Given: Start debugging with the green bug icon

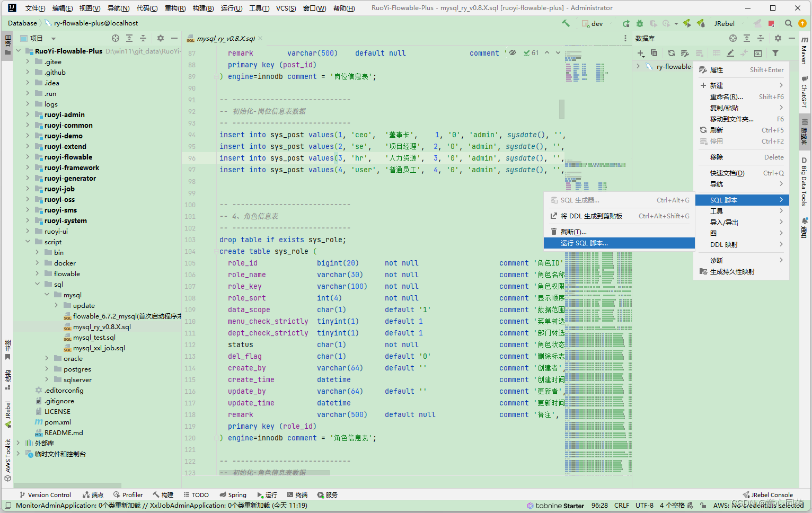Looking at the screenshot, I should (x=640, y=23).
